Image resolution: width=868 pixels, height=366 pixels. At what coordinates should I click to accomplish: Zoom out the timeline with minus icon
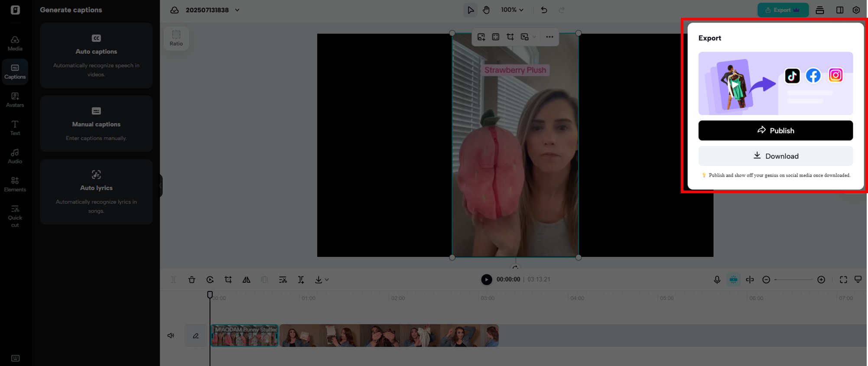pos(766,280)
